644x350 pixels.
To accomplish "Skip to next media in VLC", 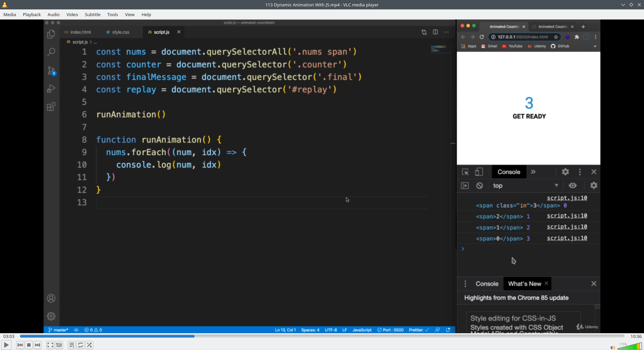I will 38,345.
